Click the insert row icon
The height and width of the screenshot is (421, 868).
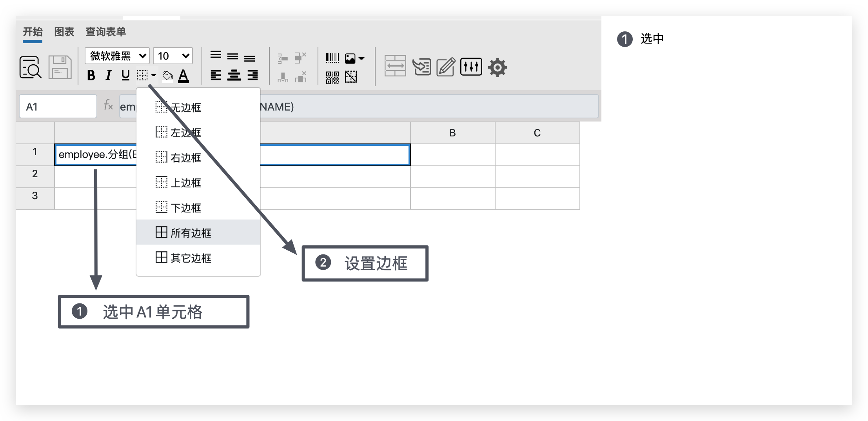tap(283, 58)
